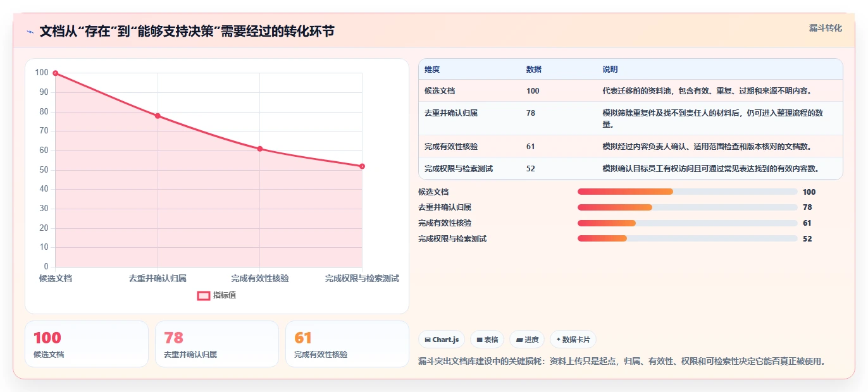Click the 完成有效性核验 label in the progress list
This screenshot has width=868, height=392.
click(x=445, y=223)
